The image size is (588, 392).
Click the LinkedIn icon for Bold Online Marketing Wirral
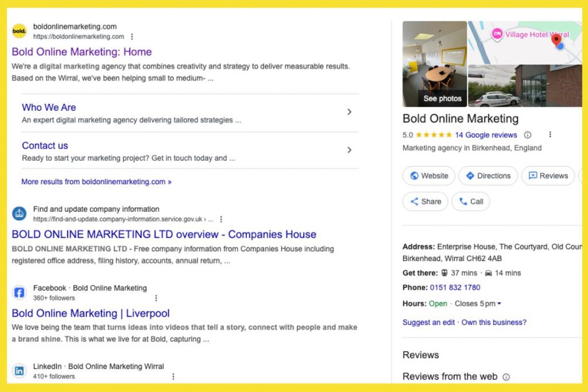click(x=19, y=371)
